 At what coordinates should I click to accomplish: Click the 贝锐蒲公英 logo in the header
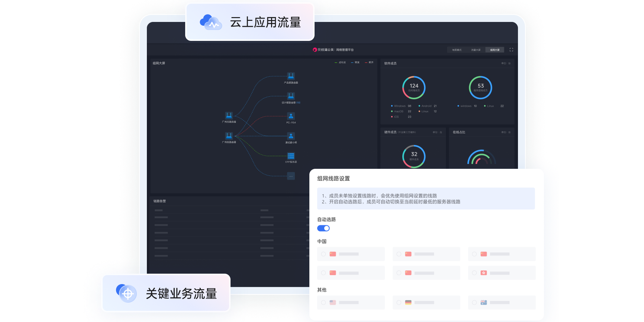coord(315,50)
